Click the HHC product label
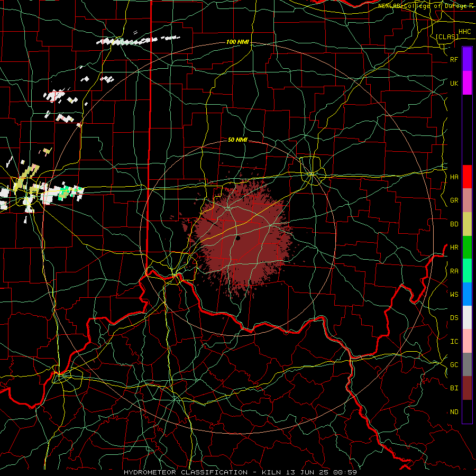The width and height of the screenshot is (476, 476). click(465, 32)
